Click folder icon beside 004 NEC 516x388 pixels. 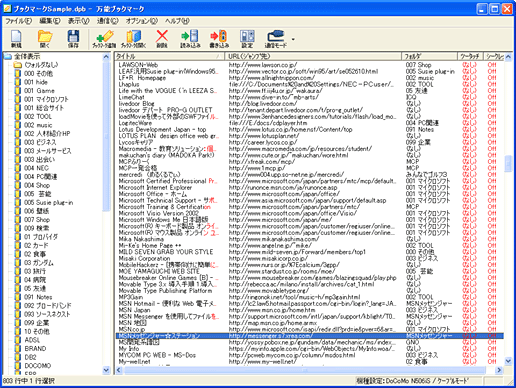click(x=18, y=168)
